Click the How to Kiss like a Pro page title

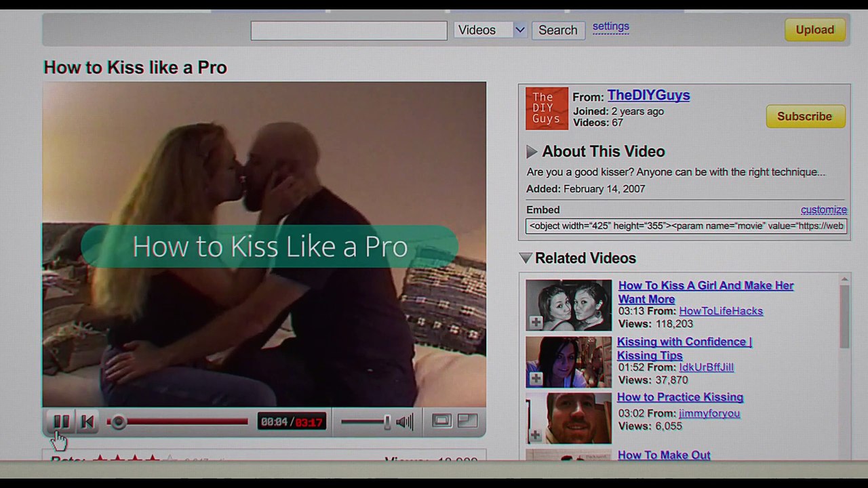point(135,68)
